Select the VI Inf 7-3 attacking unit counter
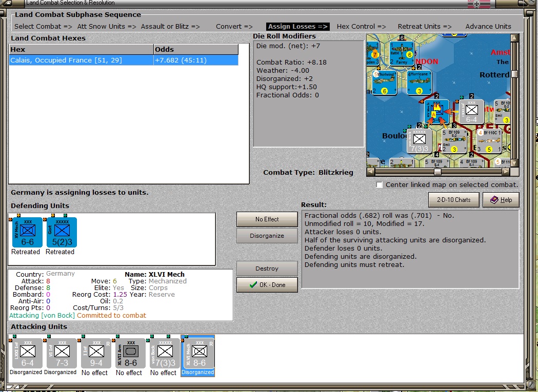This screenshot has width=538, height=392. coord(62,353)
